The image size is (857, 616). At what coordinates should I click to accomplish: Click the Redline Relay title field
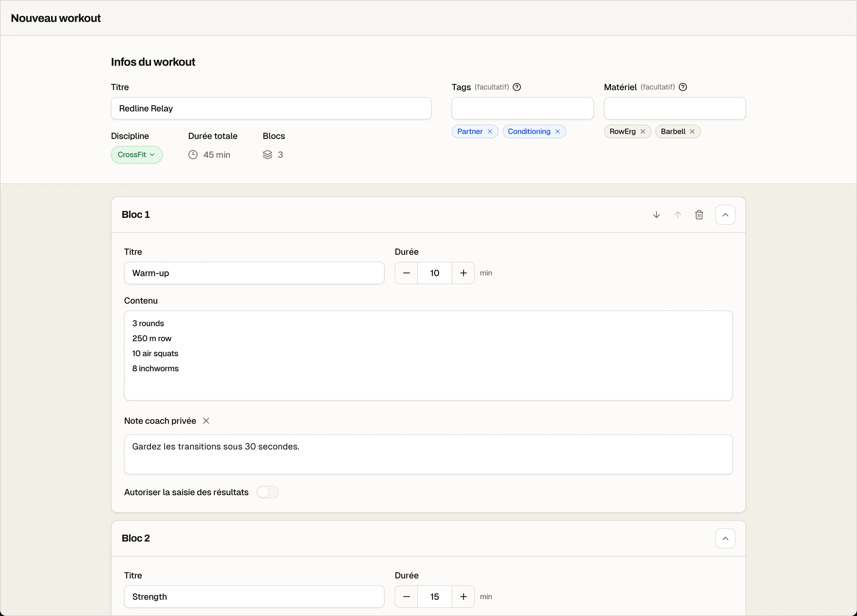[271, 109]
